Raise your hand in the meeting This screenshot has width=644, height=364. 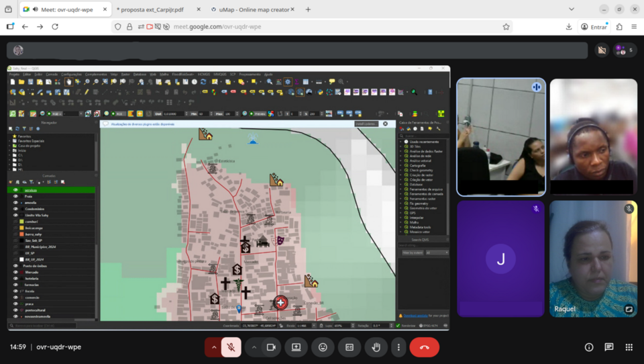pos(376,347)
